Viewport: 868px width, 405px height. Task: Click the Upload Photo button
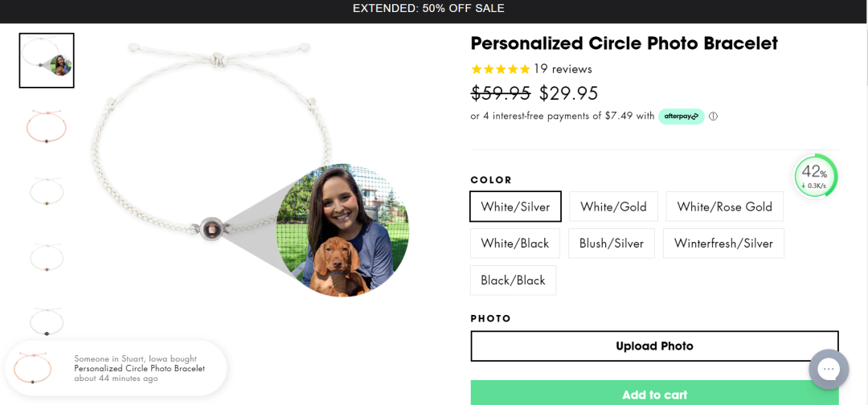click(654, 346)
